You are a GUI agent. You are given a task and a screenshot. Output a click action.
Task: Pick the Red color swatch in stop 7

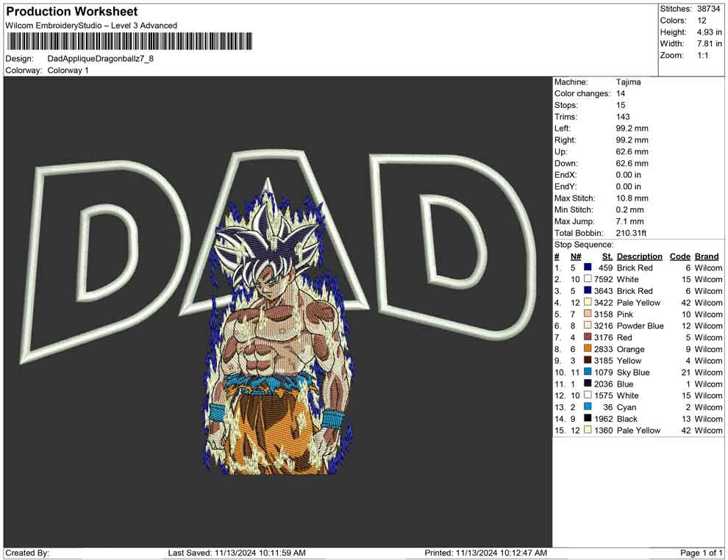pos(588,337)
